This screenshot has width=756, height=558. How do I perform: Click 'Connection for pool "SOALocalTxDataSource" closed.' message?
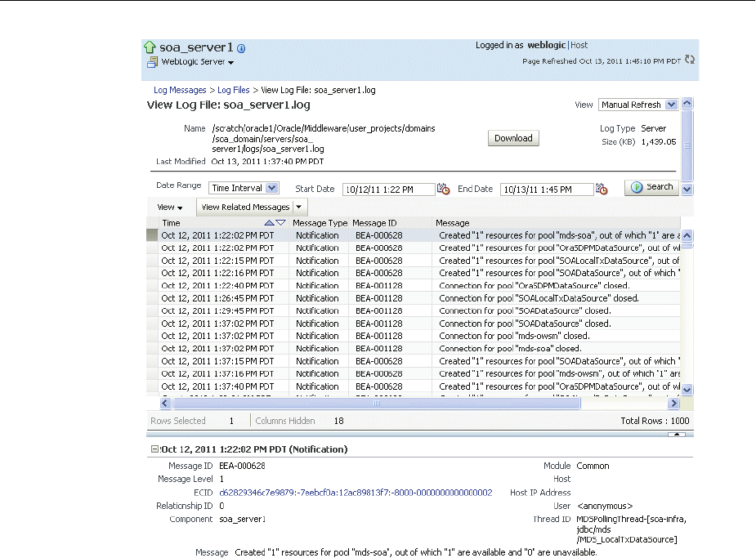tap(539, 298)
